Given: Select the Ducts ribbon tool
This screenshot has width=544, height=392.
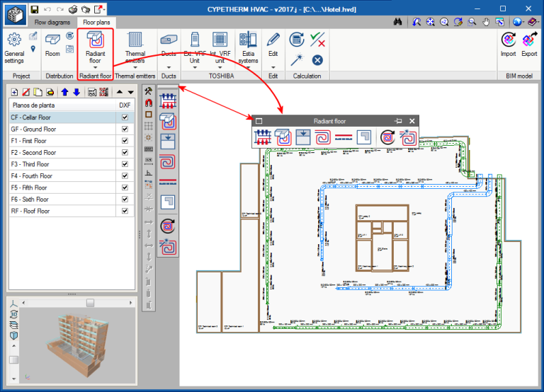Looking at the screenshot, I should (x=169, y=45).
